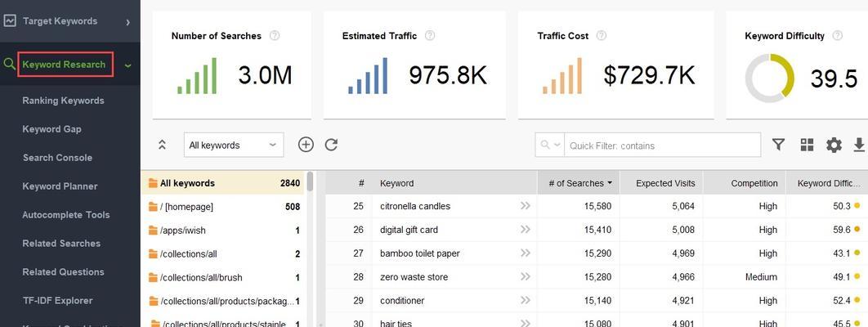This screenshot has height=327, width=868.
Task: Click the conditioner keyword
Action: tap(402, 301)
